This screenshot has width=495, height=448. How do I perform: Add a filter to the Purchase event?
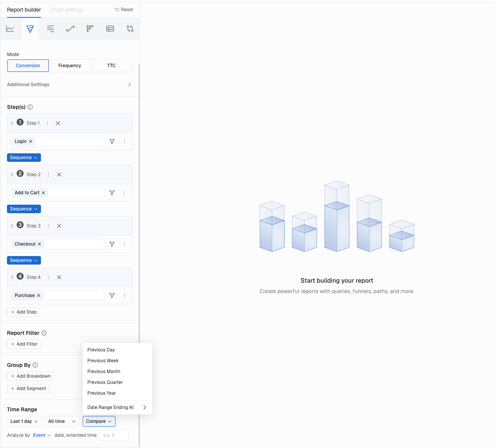pos(112,295)
